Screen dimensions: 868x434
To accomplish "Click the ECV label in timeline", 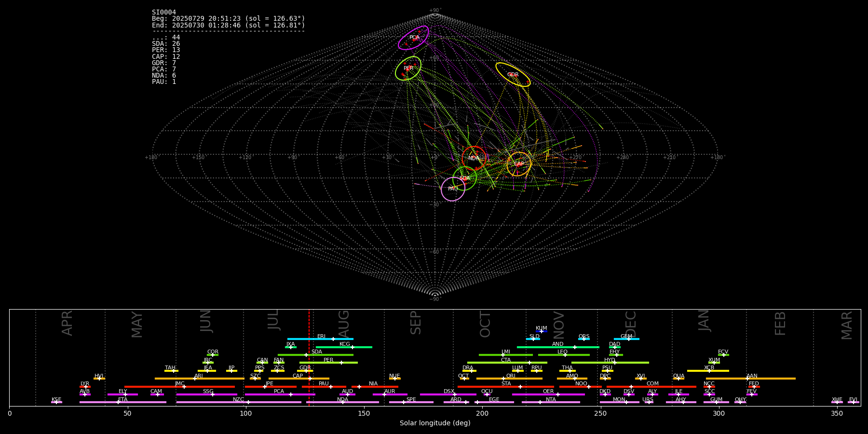I will pos(723,352).
